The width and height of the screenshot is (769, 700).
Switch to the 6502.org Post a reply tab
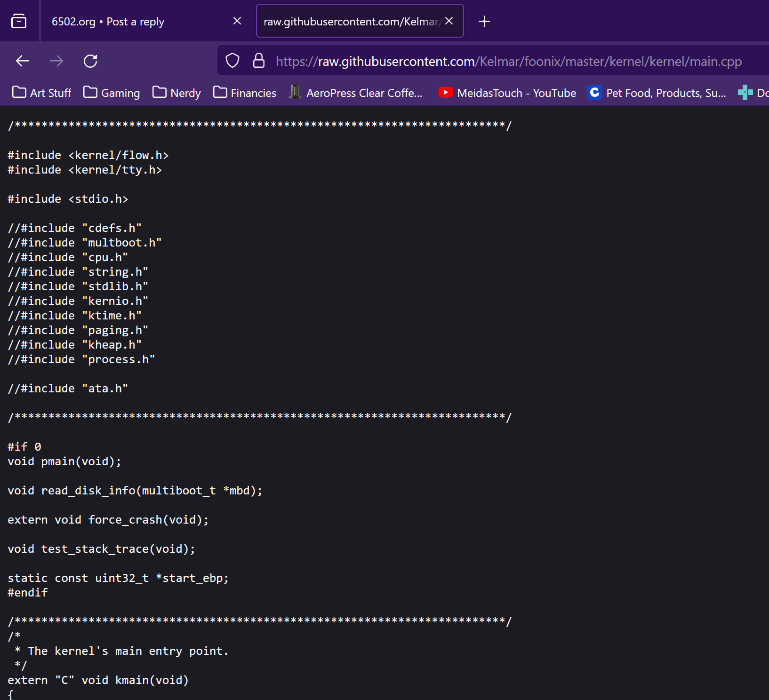click(132, 22)
